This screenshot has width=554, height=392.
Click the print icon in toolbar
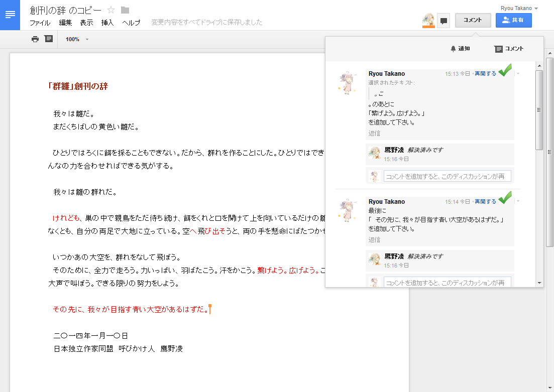(35, 39)
